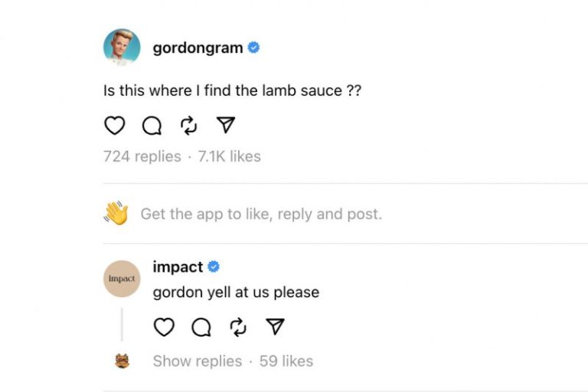View the 59 likes on impact's reply
The image size is (588, 392).
pos(286,361)
